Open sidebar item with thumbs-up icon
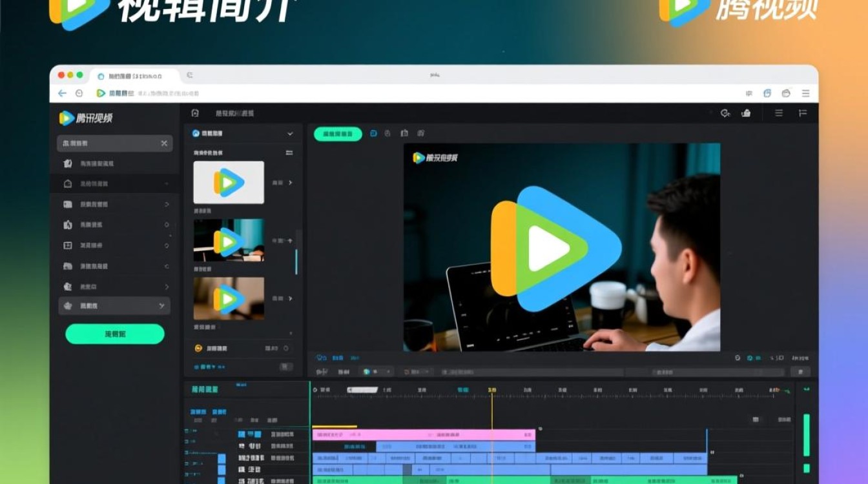 pos(114,225)
